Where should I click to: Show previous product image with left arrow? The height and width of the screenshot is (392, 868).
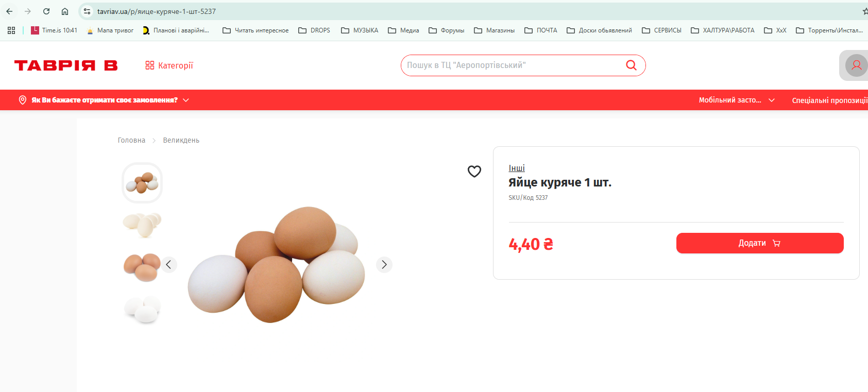(168, 264)
